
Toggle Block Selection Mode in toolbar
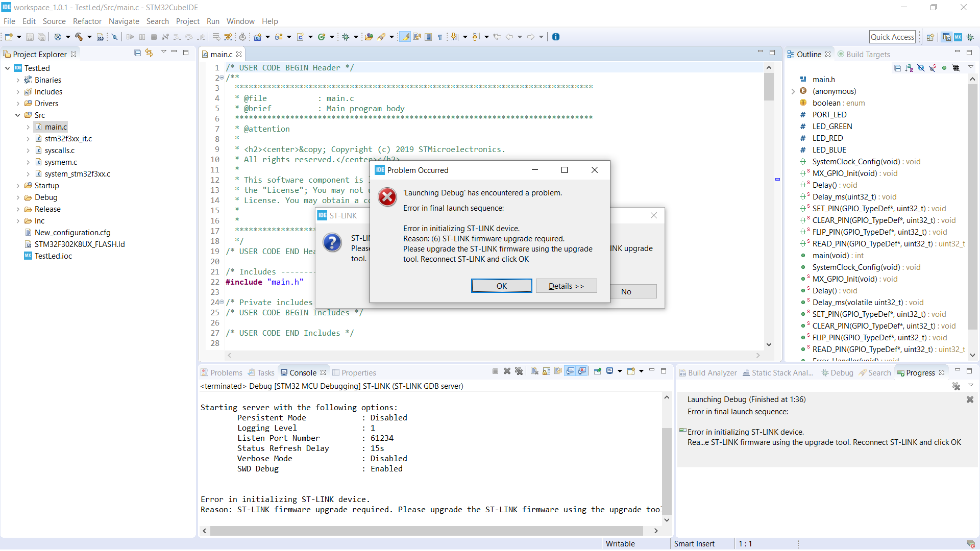tap(428, 37)
